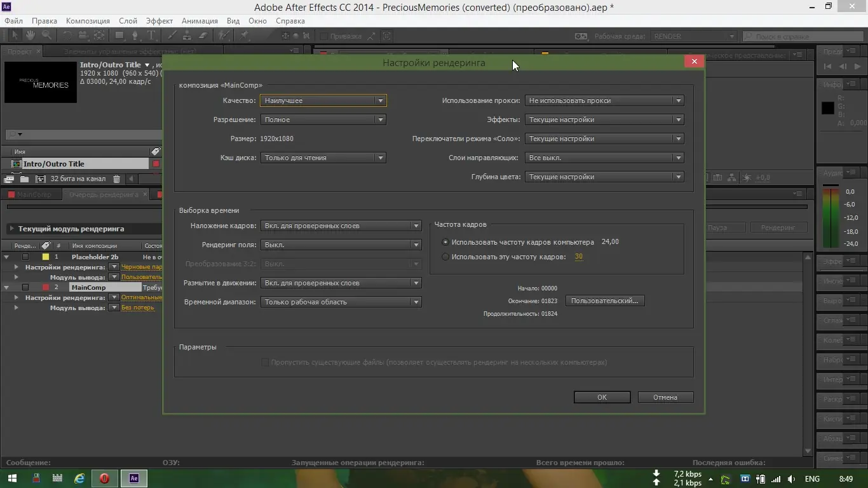Click the frame rate value 30
868x488 pixels.
coord(578,257)
